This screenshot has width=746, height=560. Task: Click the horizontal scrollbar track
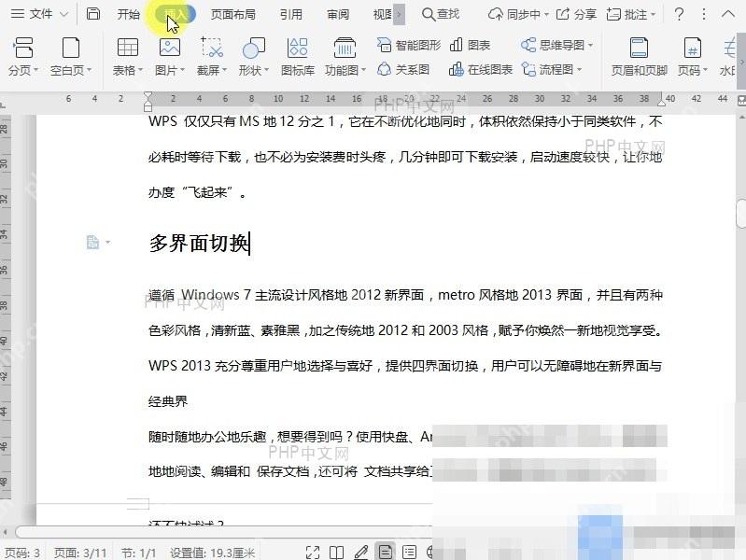pos(223,531)
